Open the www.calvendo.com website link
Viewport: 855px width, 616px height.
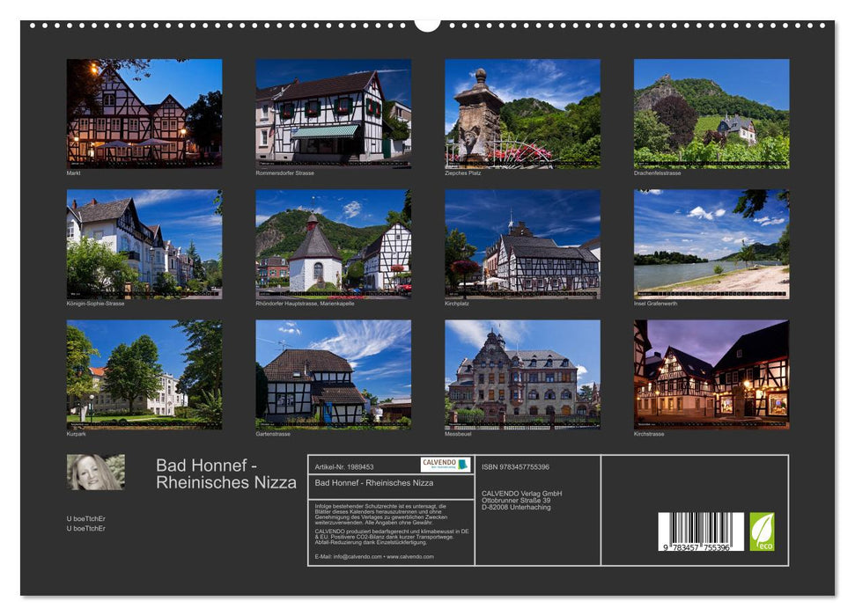[x=410, y=557]
